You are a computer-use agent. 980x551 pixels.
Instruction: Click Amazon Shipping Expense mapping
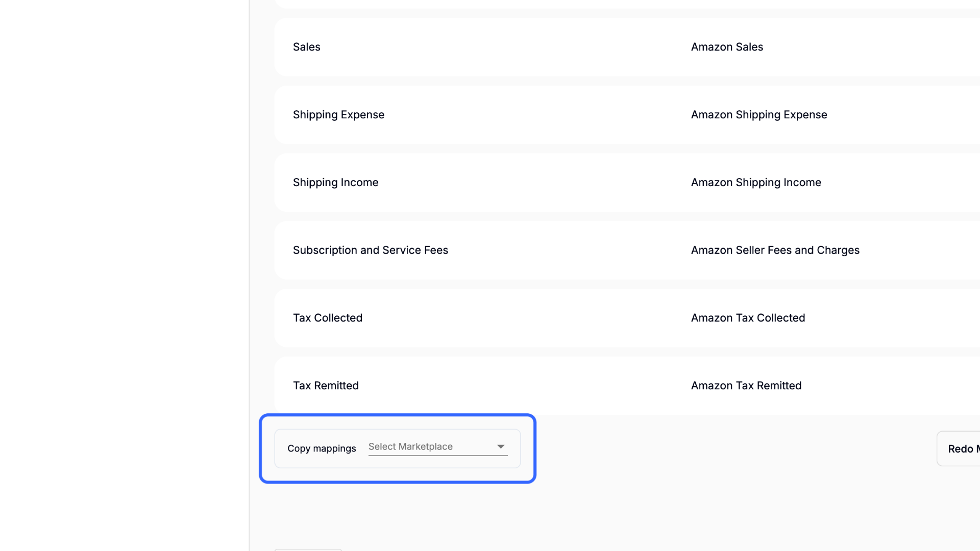click(759, 115)
